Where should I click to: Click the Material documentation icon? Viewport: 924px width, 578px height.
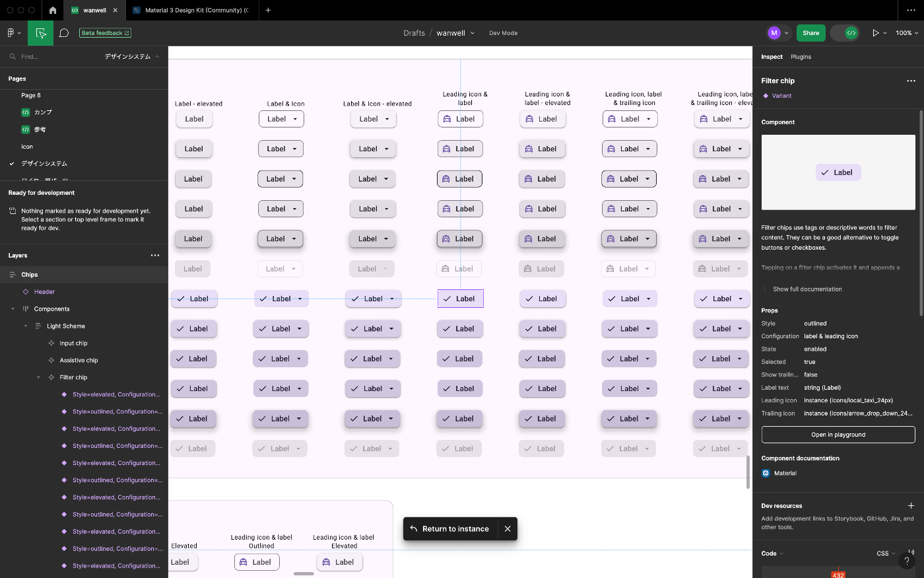(x=766, y=473)
